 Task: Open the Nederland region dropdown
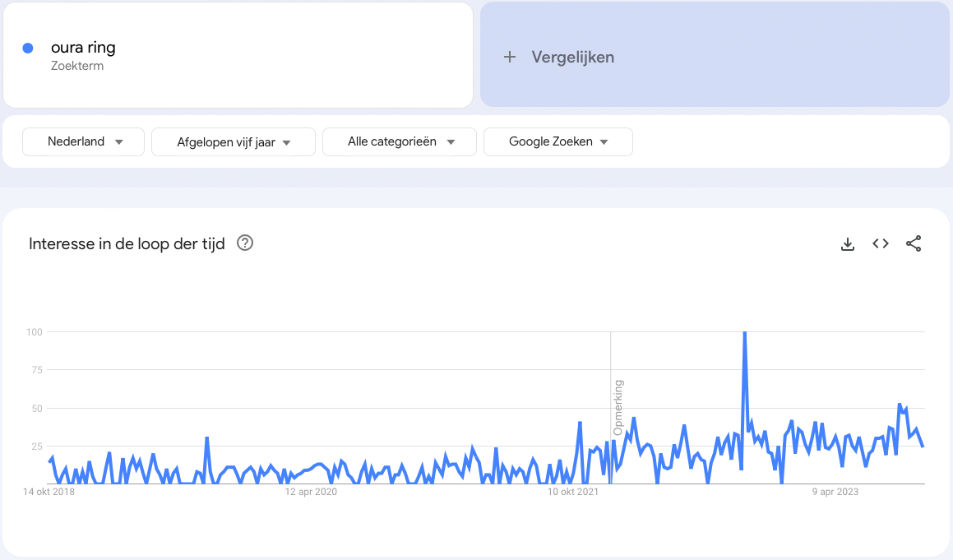point(83,141)
